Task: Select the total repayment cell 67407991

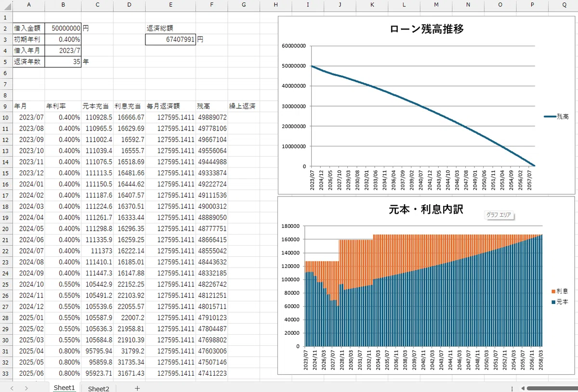Action: point(171,39)
